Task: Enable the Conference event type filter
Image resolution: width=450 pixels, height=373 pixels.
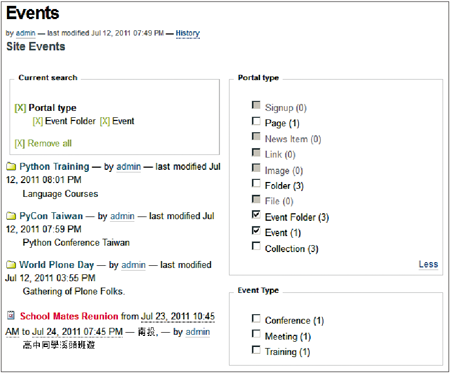Action: [x=256, y=318]
